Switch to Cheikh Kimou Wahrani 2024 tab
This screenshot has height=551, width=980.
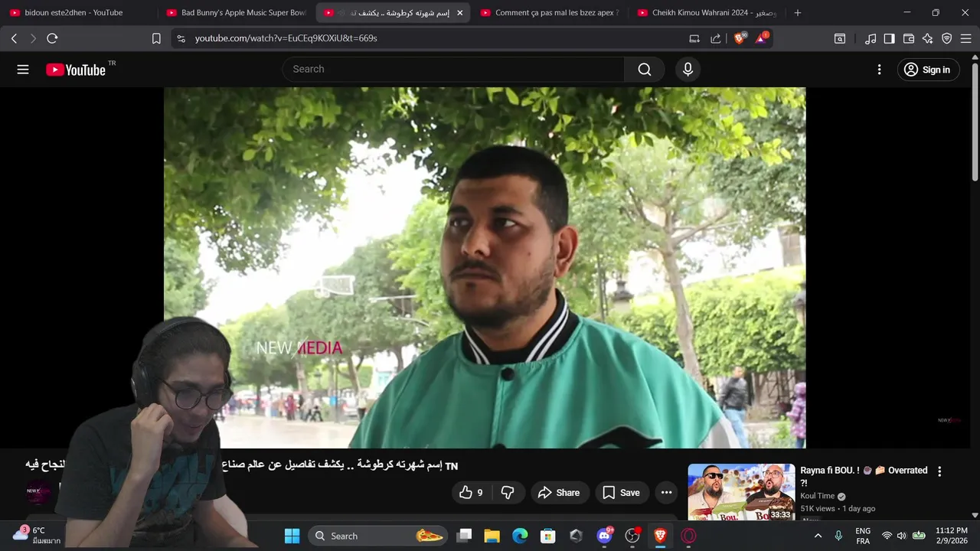[707, 13]
